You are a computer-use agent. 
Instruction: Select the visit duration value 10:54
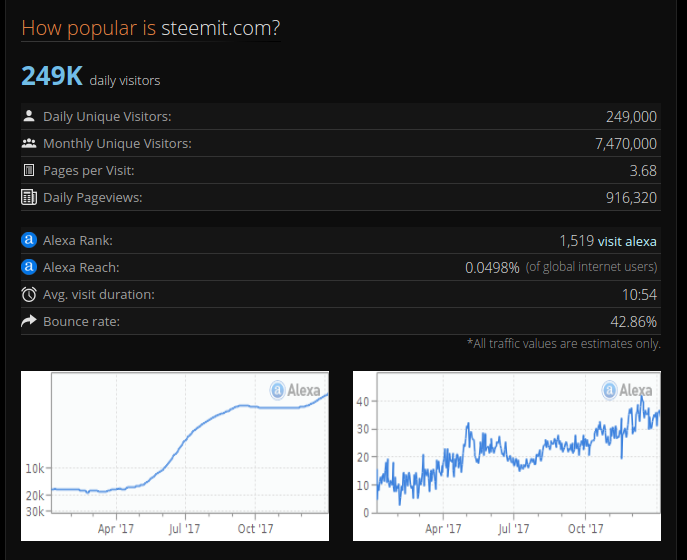[x=639, y=295]
